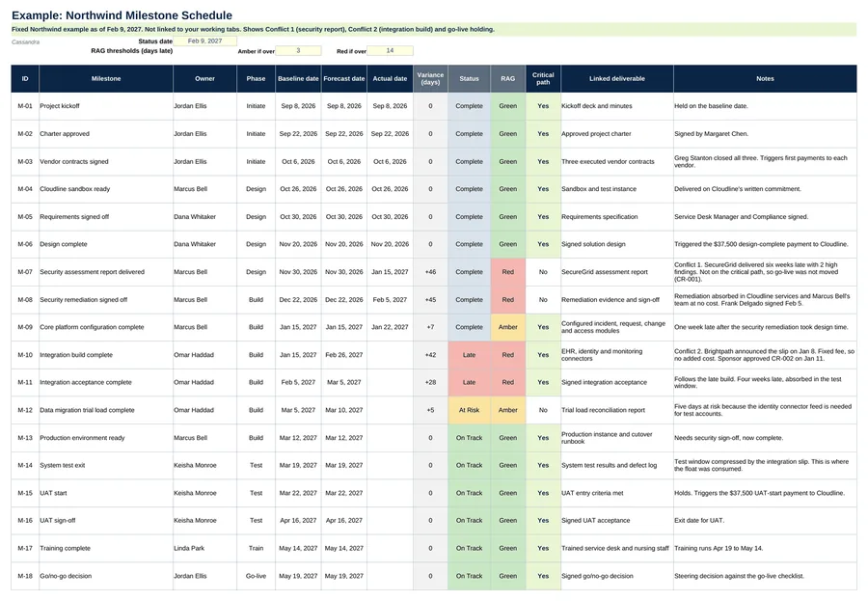Select the 'Requirements signed off' milestone cell
The image size is (868, 601).
click(x=106, y=217)
